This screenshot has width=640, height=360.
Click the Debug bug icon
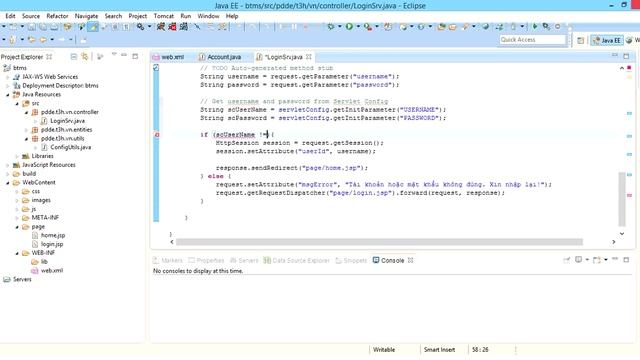(x=331, y=27)
